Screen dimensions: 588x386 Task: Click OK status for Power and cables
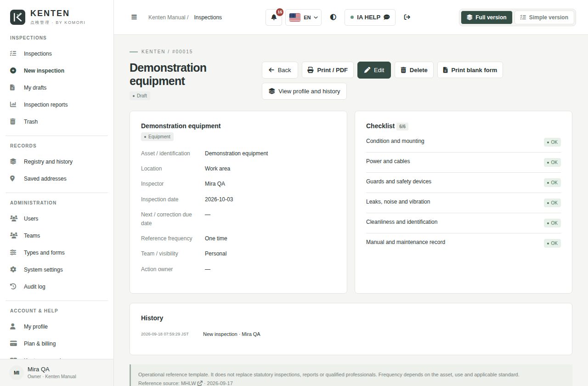(x=552, y=163)
